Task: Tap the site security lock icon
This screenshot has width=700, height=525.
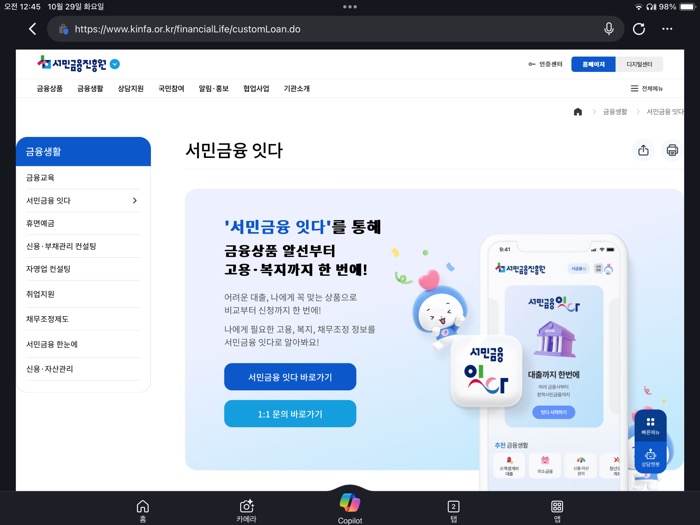Action: point(63,29)
